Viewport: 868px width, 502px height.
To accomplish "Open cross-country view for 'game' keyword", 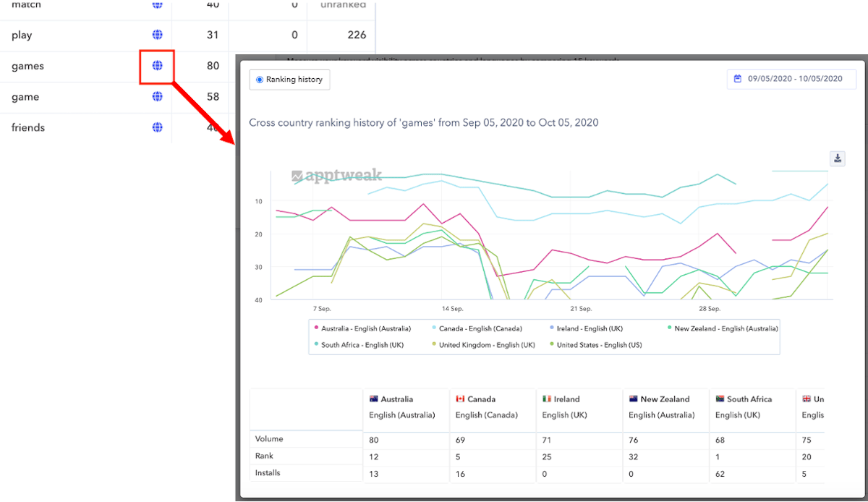I will (x=157, y=97).
